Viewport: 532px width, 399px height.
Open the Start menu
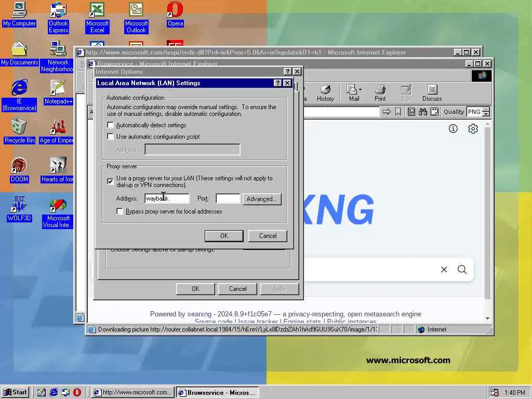pyautogui.click(x=15, y=392)
